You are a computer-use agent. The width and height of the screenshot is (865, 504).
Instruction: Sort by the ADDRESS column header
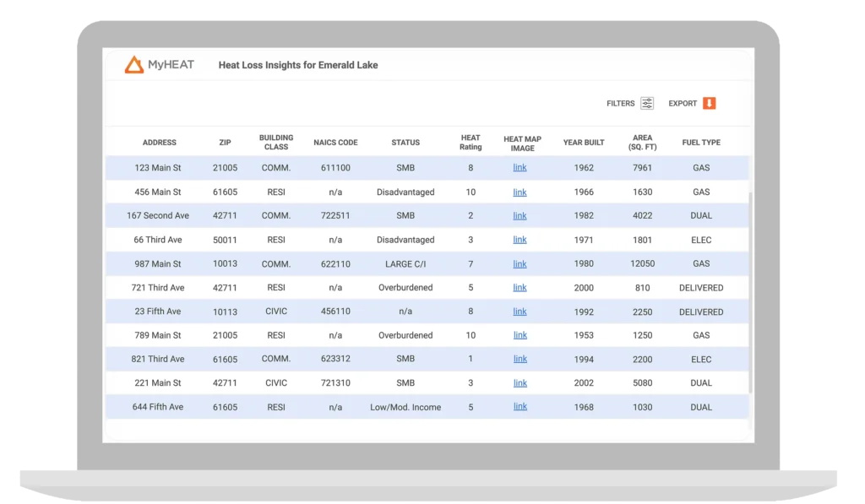click(159, 143)
